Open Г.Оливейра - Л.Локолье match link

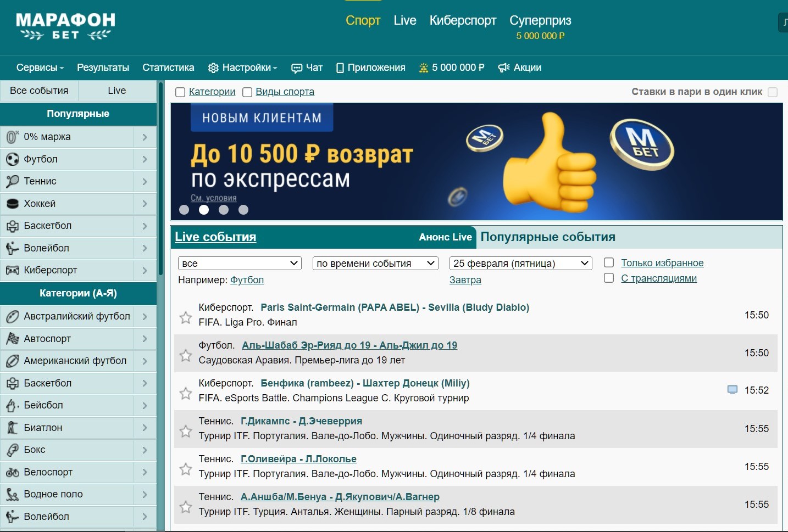(298, 459)
